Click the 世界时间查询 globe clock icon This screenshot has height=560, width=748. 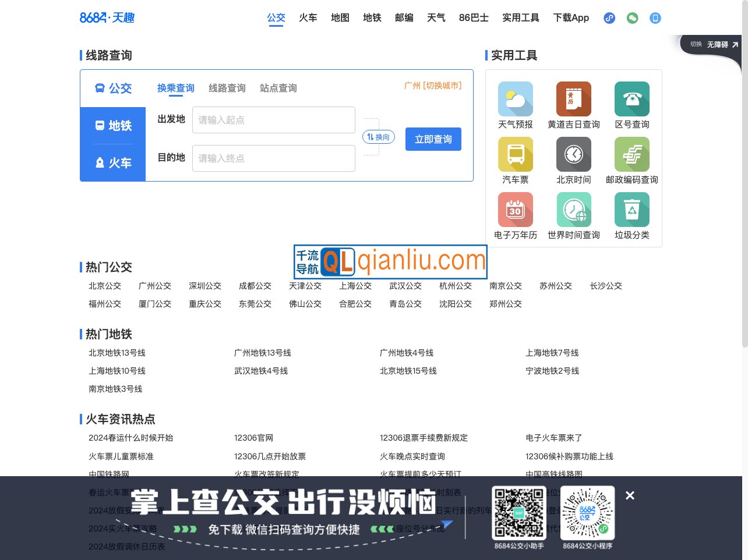pyautogui.click(x=573, y=210)
